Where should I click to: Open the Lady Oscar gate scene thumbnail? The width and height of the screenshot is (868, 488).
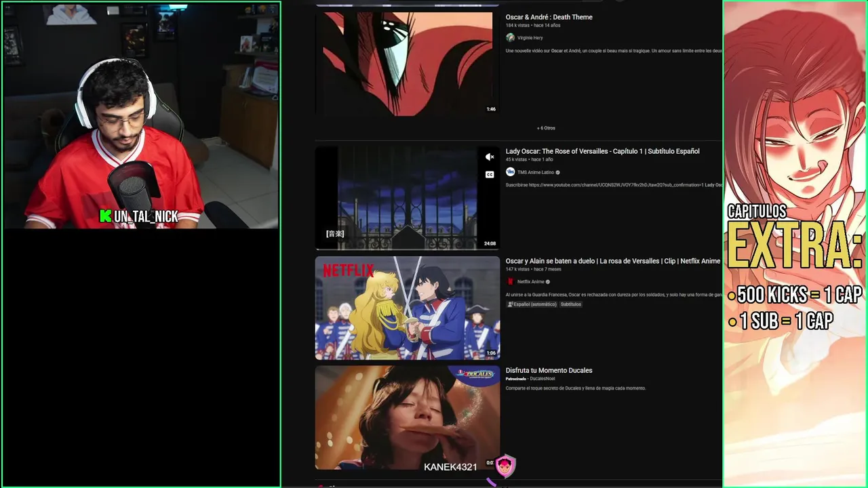pos(407,199)
